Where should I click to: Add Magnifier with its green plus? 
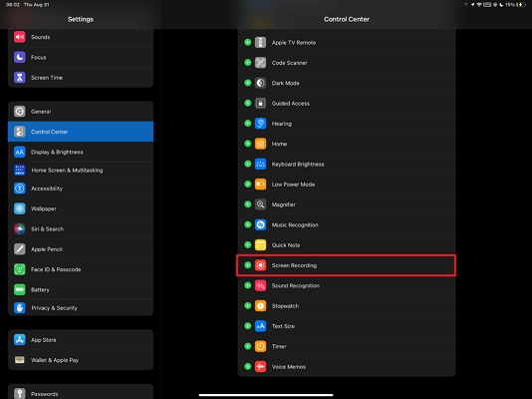248,204
